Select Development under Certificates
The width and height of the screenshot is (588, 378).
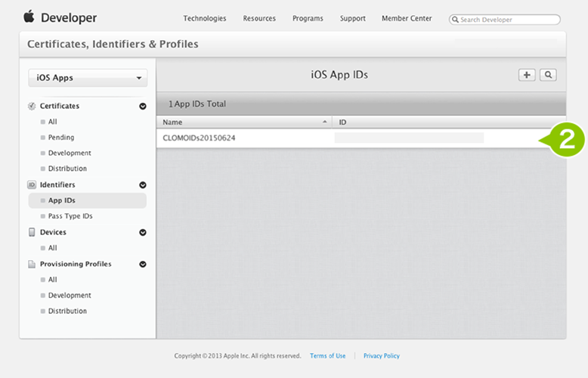70,153
